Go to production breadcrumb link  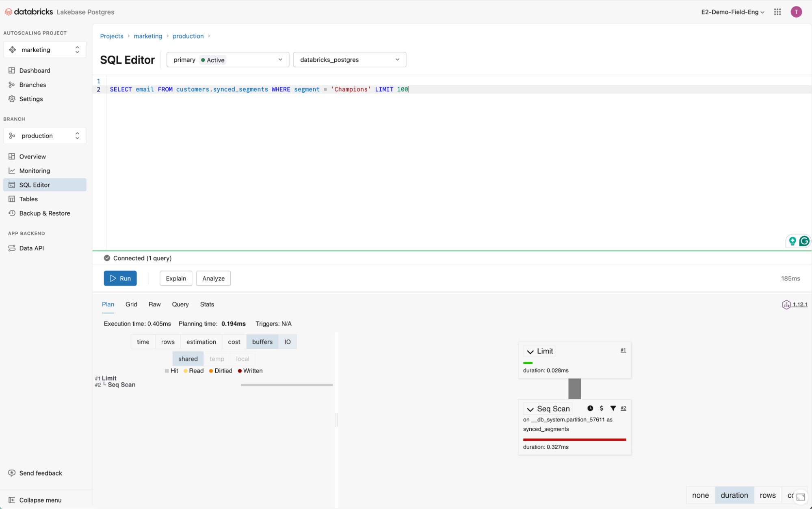188,36
